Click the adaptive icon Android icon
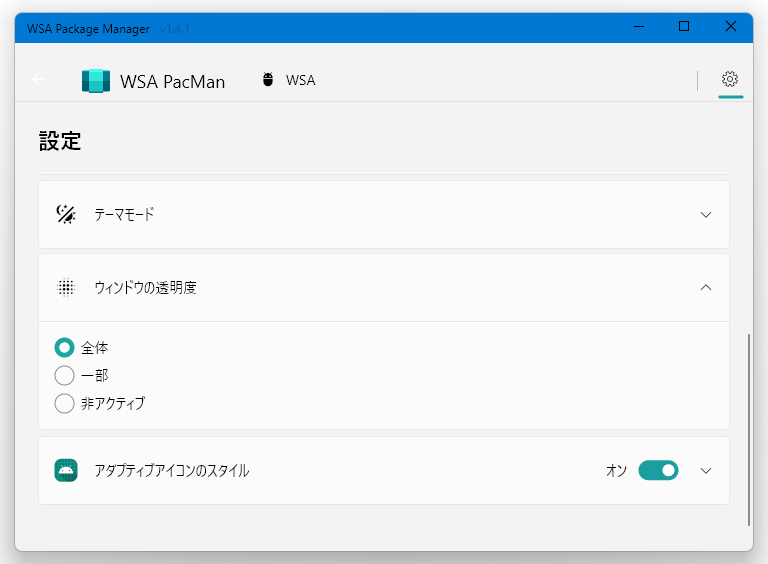This screenshot has height=564, width=768. (x=66, y=470)
